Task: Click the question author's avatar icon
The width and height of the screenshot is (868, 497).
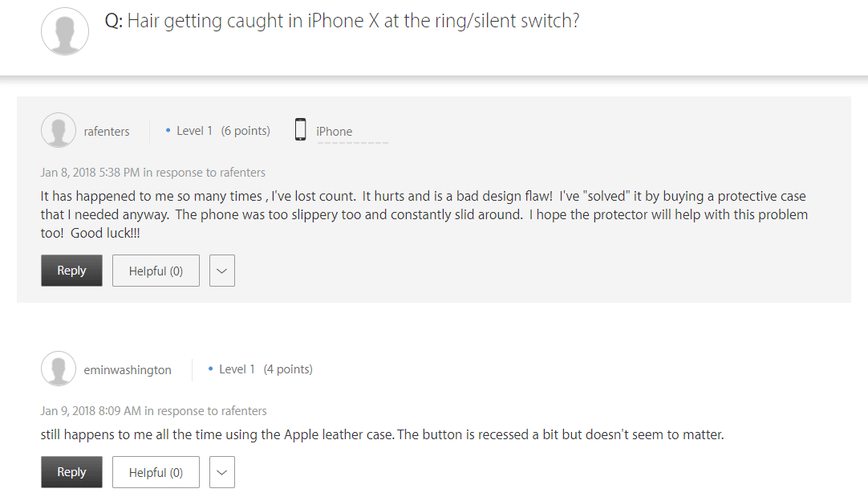Action: tap(65, 31)
